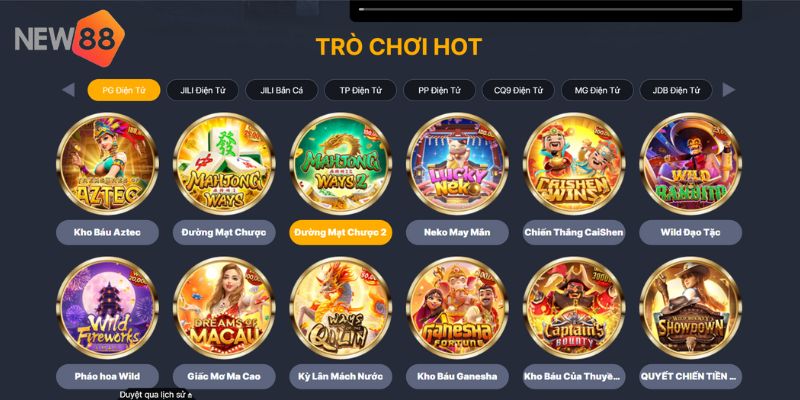Click the Đường Mạt Chược 2 button
The width and height of the screenshot is (800, 400).
point(340,233)
